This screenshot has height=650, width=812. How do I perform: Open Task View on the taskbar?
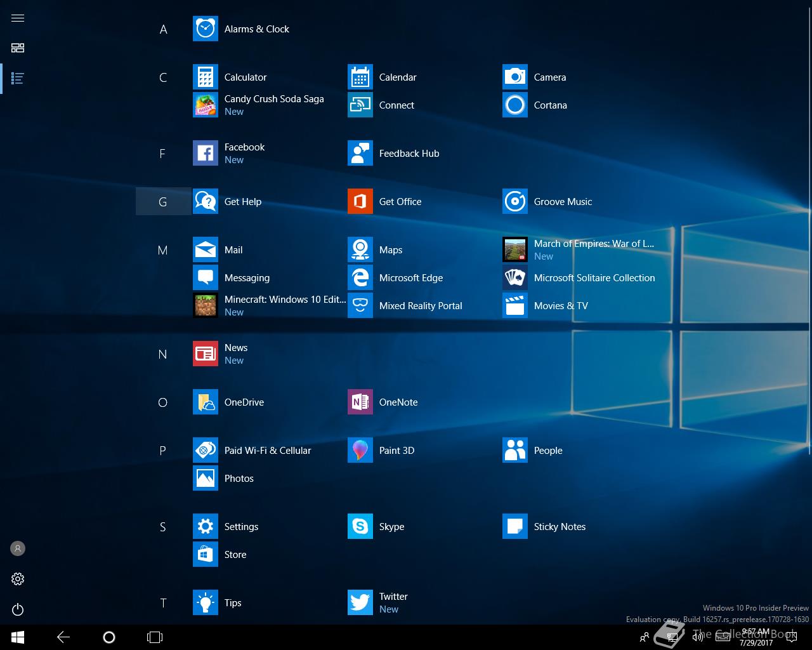(x=155, y=637)
